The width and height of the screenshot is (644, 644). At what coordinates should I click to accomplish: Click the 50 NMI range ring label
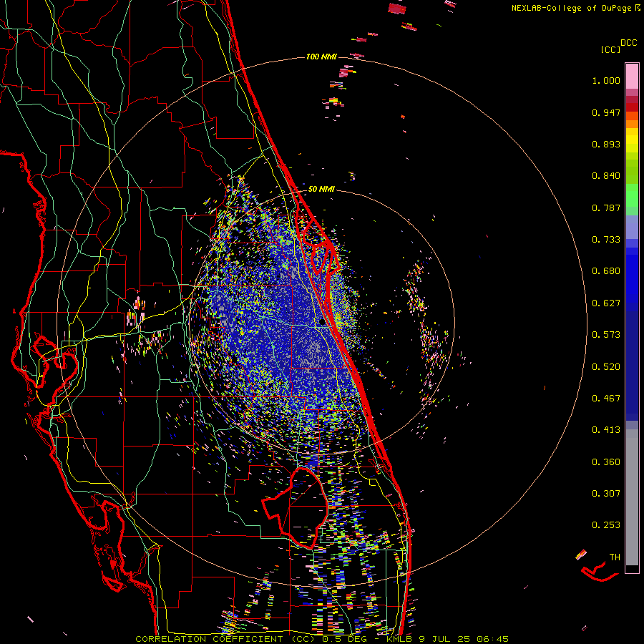click(x=321, y=190)
